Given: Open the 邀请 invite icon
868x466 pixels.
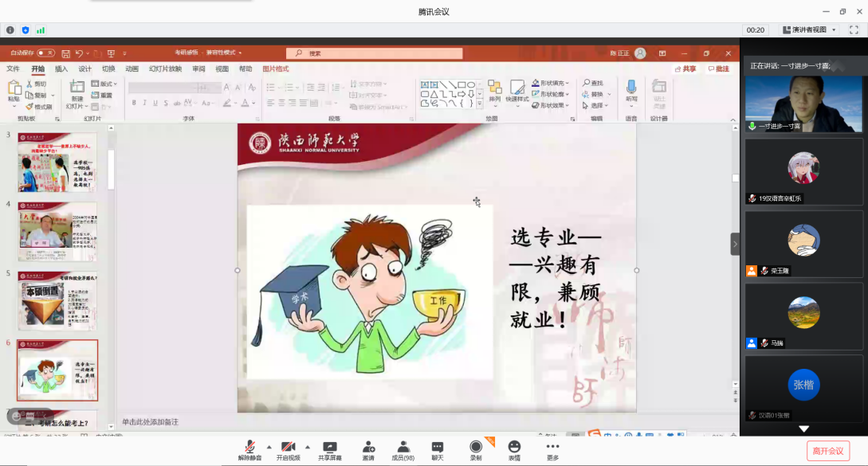Looking at the screenshot, I should tap(368, 448).
